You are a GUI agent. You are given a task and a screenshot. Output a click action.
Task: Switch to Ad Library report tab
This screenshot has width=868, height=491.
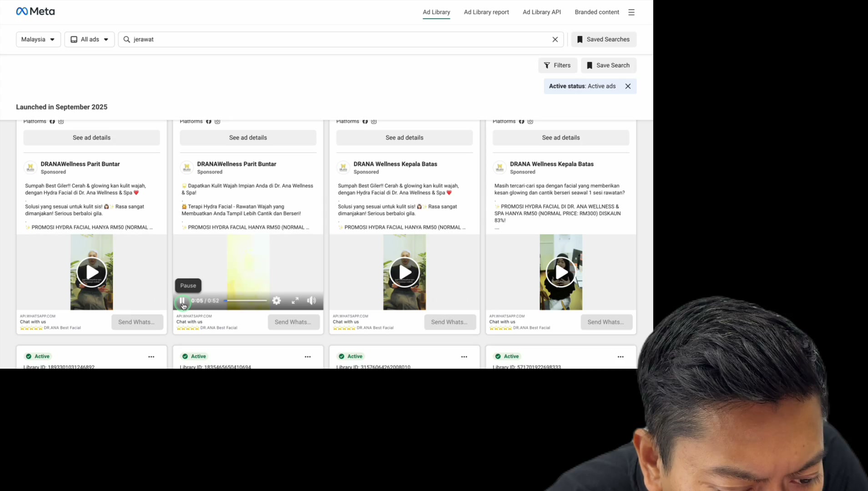tap(486, 12)
